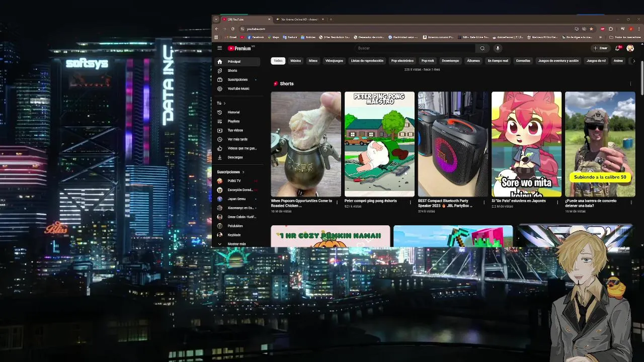Open Keyblade channel subscription
The image size is (644, 362).
238,235
